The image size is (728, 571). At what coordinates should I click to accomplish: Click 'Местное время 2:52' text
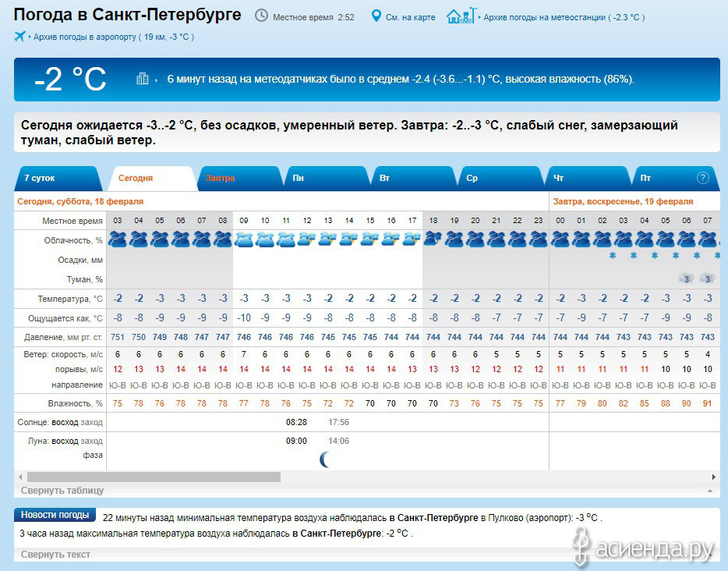[x=313, y=18]
